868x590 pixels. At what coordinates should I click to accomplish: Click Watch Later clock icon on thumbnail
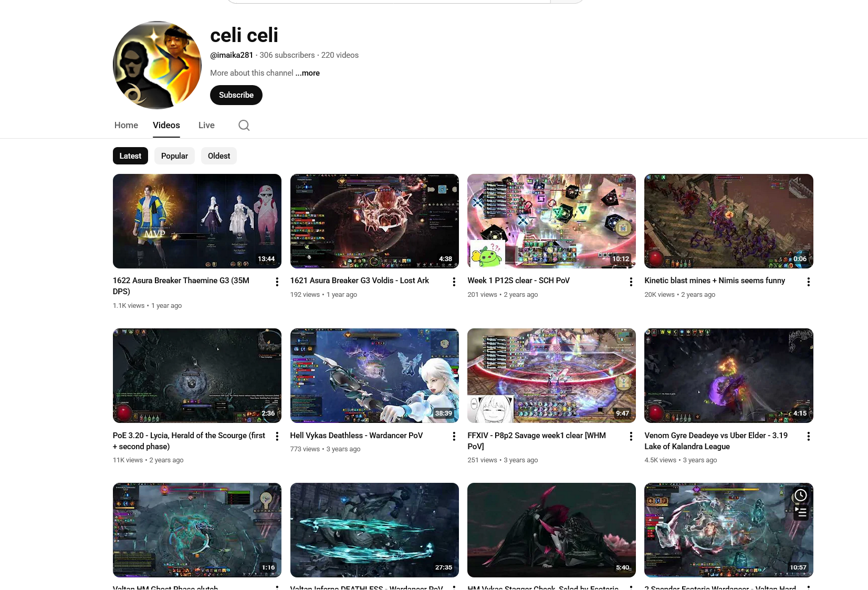click(x=800, y=495)
